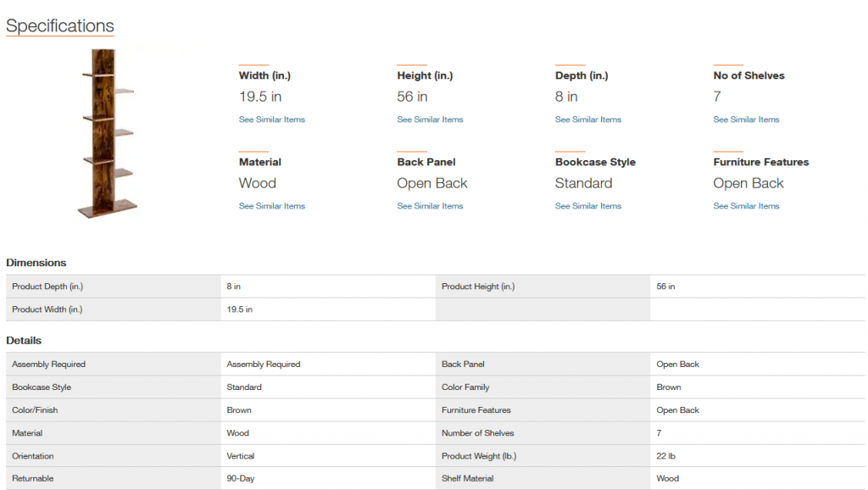This screenshot has height=490, width=868.
Task: Click the 'Brown' value beside Color Family
Action: click(669, 387)
